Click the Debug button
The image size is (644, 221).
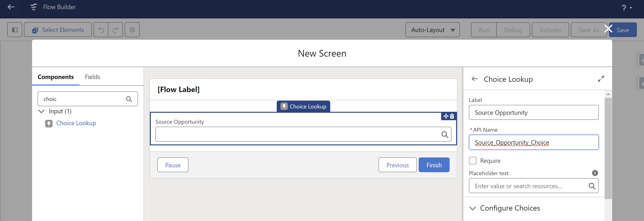pyautogui.click(x=513, y=30)
